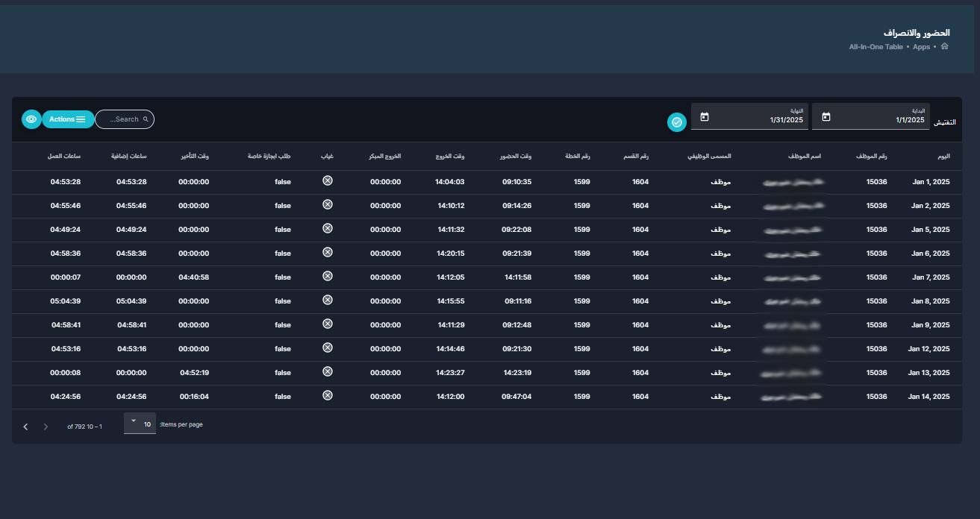
Task: Click the work hours value 00:00:08
Action: point(66,373)
